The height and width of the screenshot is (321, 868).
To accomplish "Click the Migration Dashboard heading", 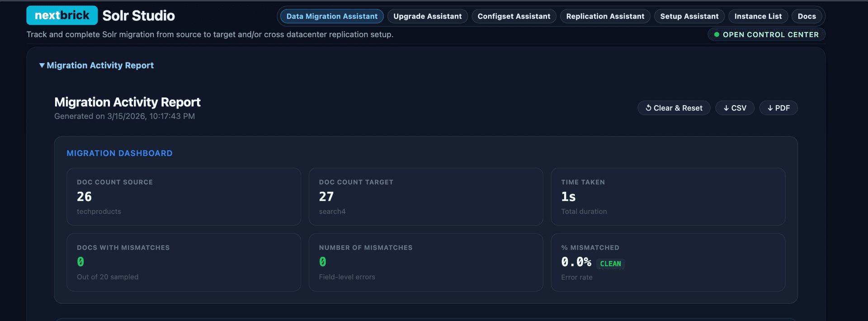I will 119,154.
